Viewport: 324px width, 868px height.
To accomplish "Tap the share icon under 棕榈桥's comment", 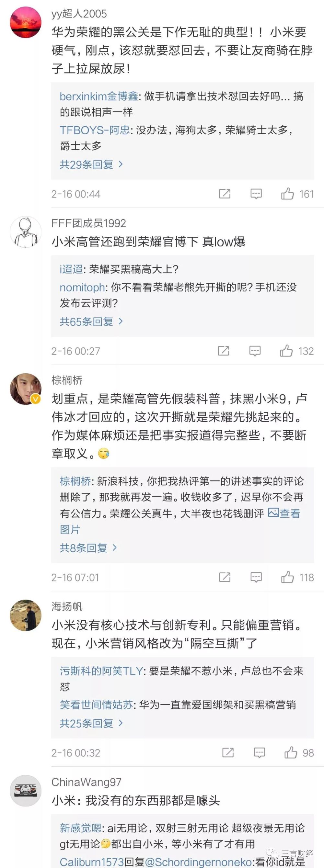I will (224, 577).
